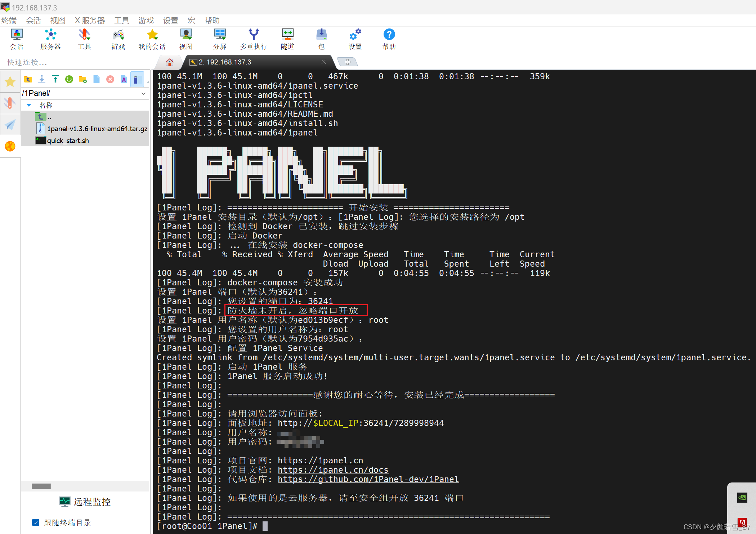Open the https://1panel.cn link
The image size is (756, 534).
320,460
